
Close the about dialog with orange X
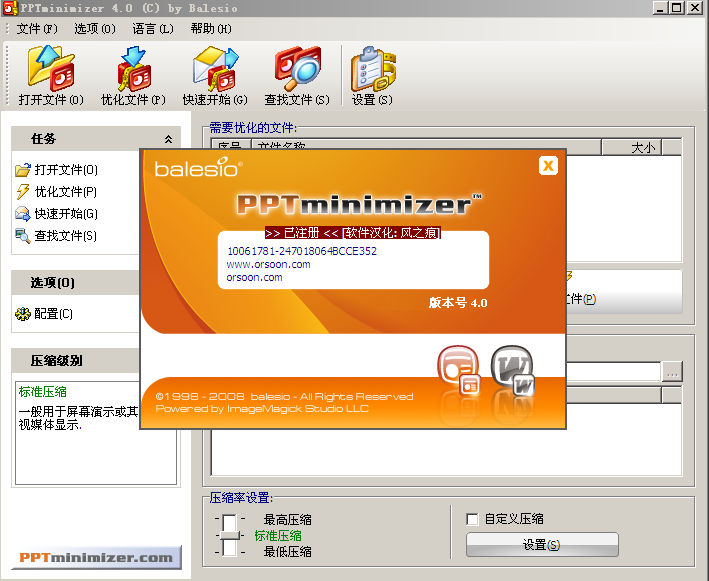[x=548, y=166]
